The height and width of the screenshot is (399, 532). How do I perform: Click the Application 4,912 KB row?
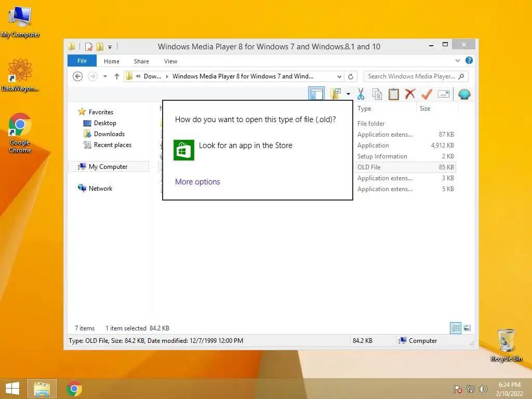pyautogui.click(x=405, y=145)
